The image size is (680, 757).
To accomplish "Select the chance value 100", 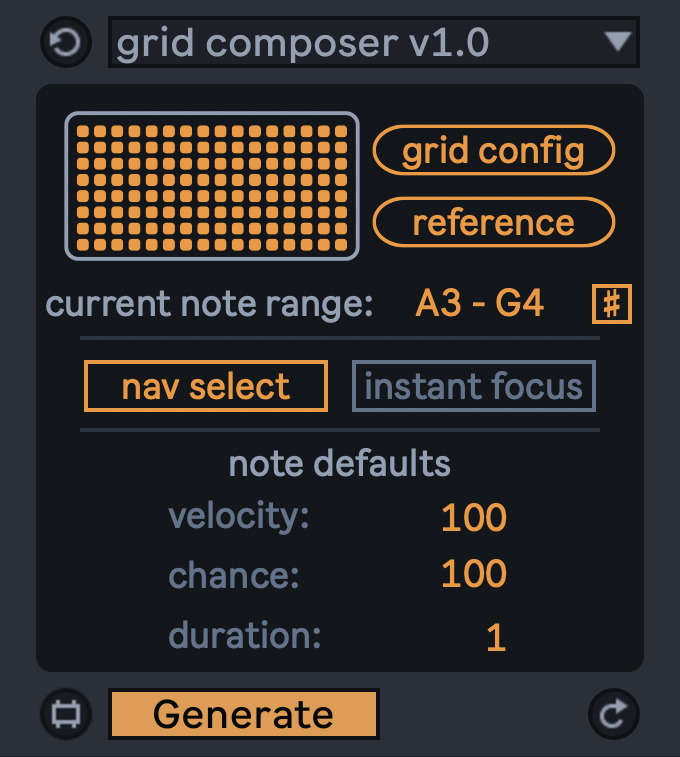I will pos(474,574).
